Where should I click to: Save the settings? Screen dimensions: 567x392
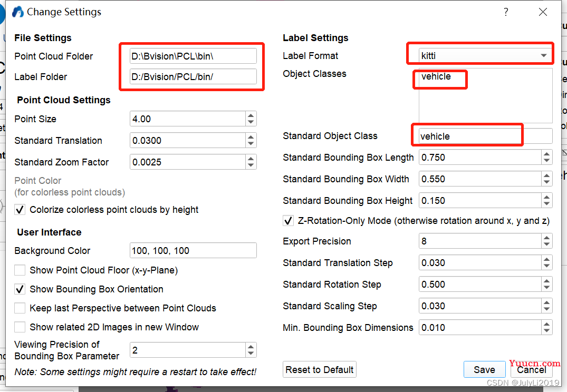[x=485, y=369]
